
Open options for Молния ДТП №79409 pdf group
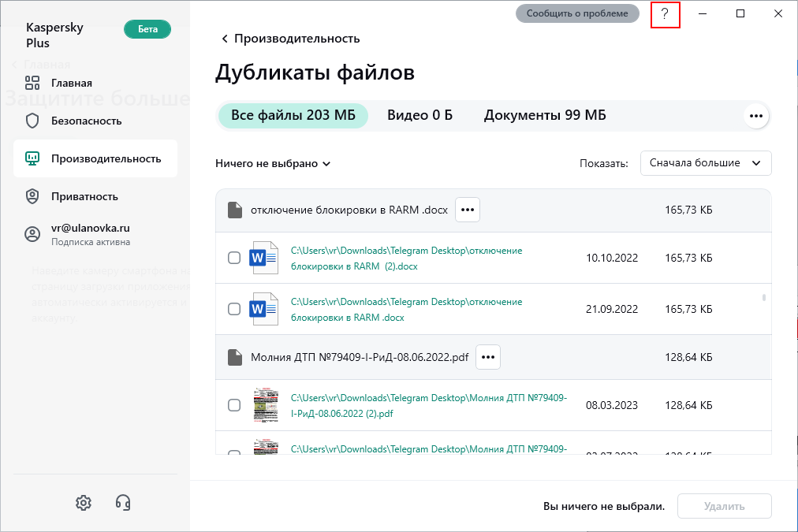click(487, 357)
